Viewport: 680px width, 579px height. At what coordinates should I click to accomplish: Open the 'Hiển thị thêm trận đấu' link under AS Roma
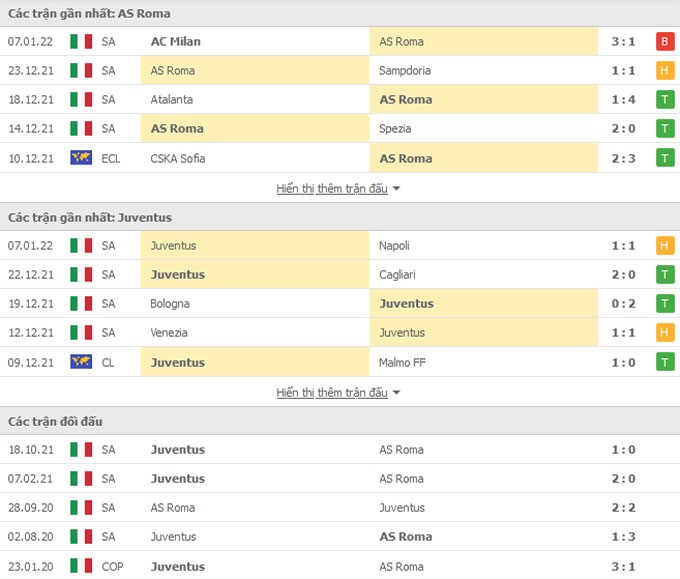[332, 189]
